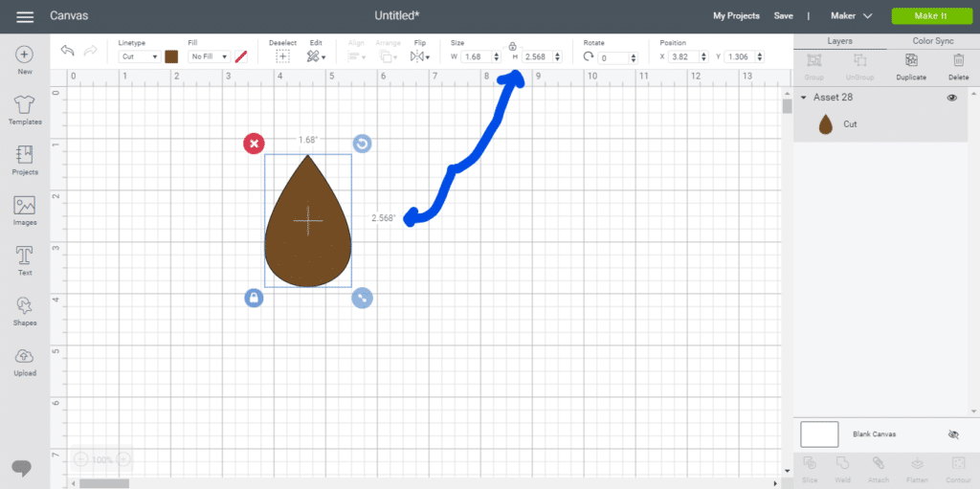Image resolution: width=980 pixels, height=489 pixels.
Task: Open My Projects
Action: click(x=736, y=16)
